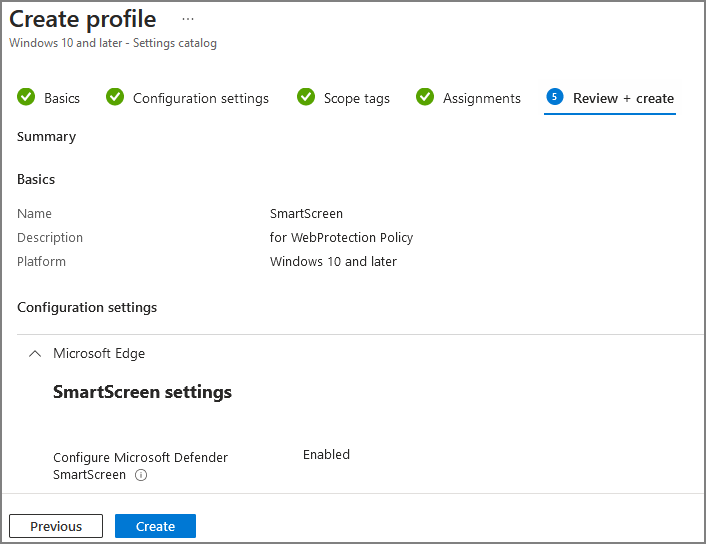Screen dimensions: 706x544
Task: Click the 'Windows 10 and later - Settings catalog' subtitle
Action: (x=113, y=43)
